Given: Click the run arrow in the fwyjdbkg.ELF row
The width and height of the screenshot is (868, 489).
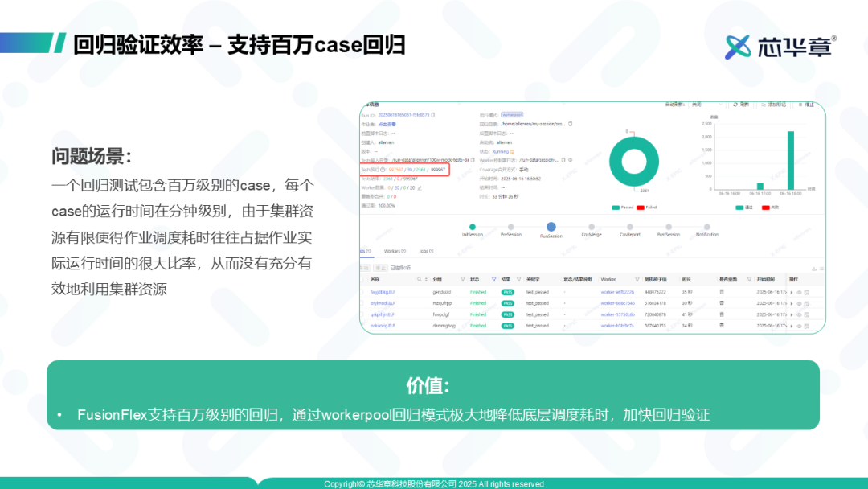Looking at the screenshot, I should click(792, 293).
